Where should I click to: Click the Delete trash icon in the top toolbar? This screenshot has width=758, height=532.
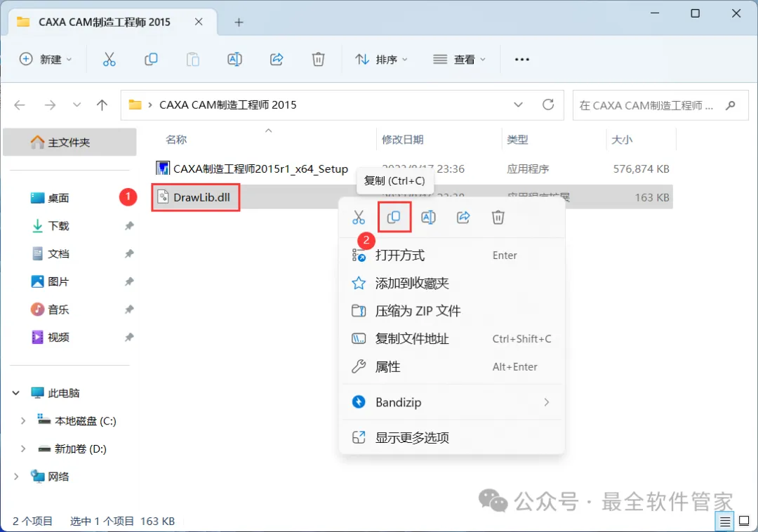click(318, 60)
